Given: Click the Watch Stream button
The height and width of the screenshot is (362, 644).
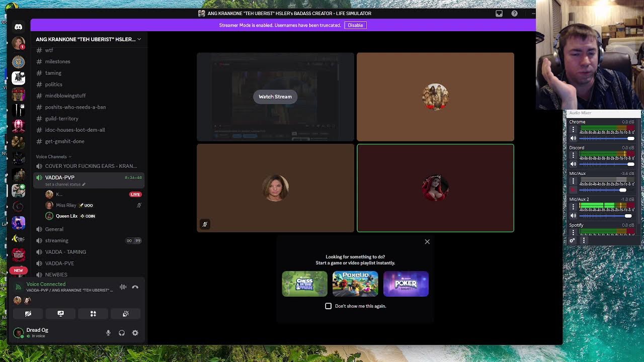Looking at the screenshot, I should 275,97.
